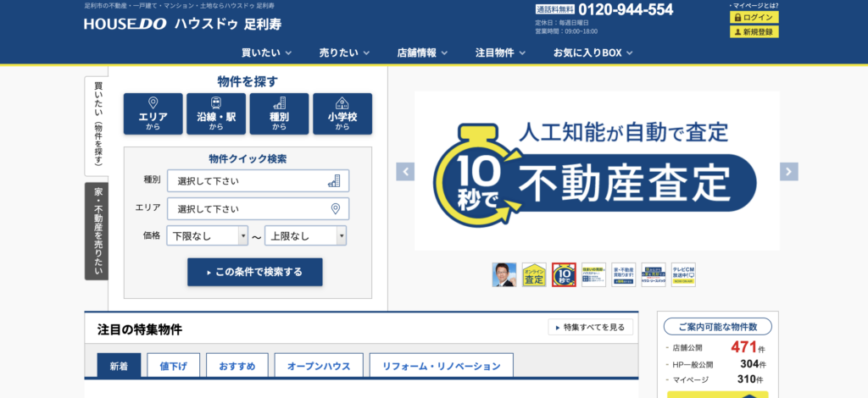The width and height of the screenshot is (868, 398).
Task: Select the ハウス・リースバック slide thumbnail
Action: pyautogui.click(x=654, y=274)
